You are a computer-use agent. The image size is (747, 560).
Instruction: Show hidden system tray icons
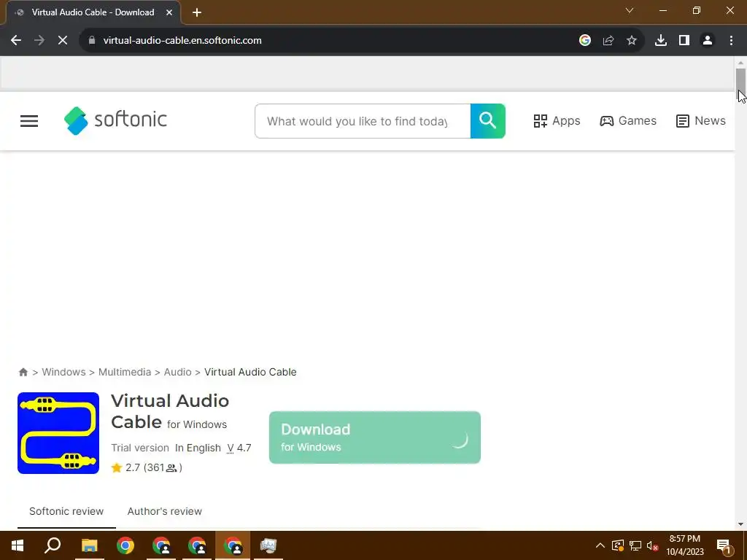600,545
